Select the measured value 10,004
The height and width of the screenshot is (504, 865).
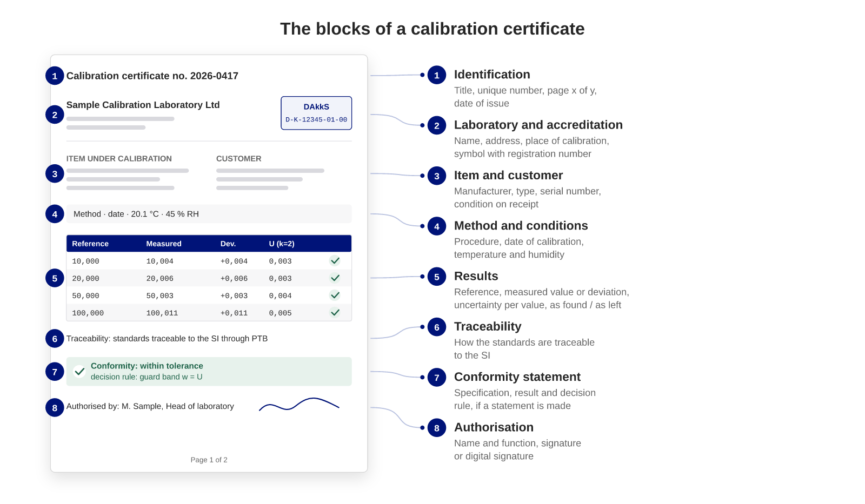point(160,261)
